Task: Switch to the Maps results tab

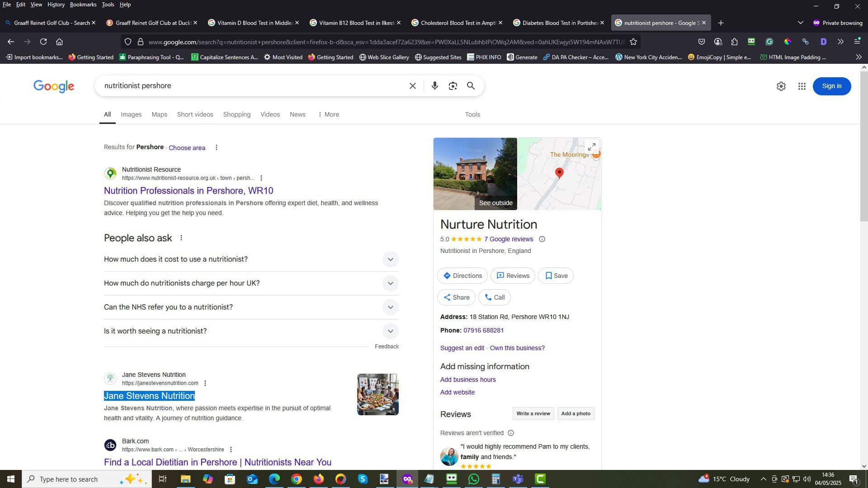Action: [159, 114]
